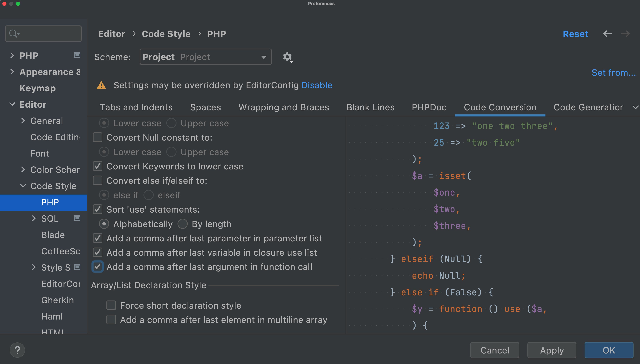Screen dimensions: 640x364
Task: Open the Scheme dropdown showing Project
Action: click(x=205, y=57)
